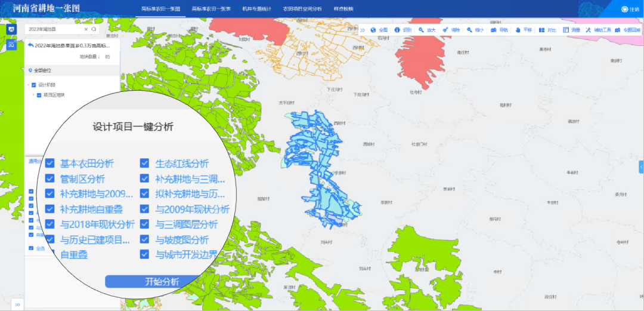Click the 全图 full-extent globe icon

pos(373,30)
